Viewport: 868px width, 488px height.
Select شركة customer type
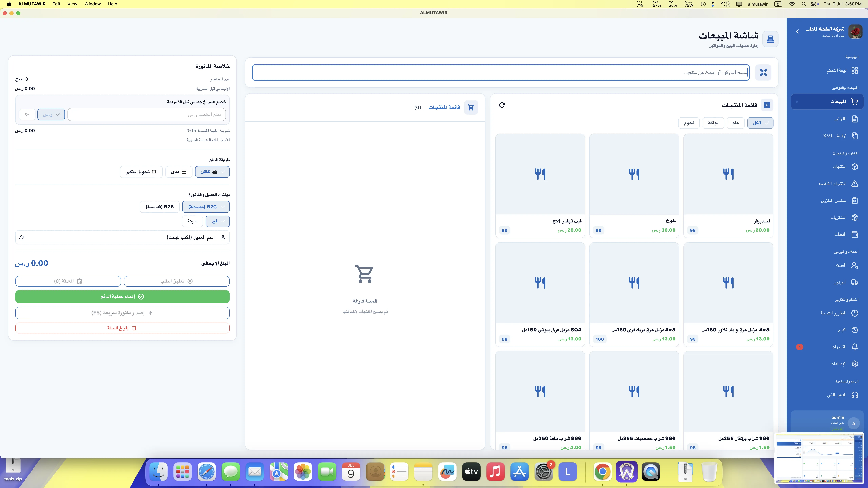click(192, 221)
